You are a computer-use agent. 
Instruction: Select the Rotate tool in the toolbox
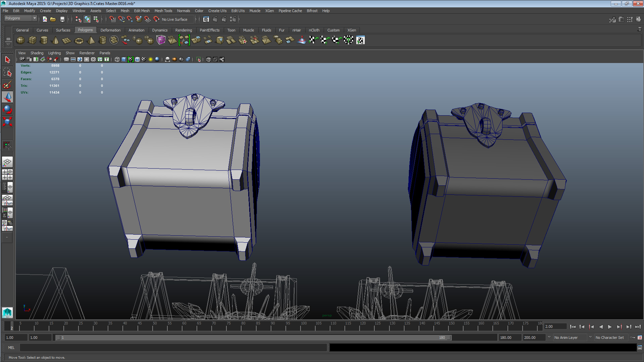pyautogui.click(x=7, y=109)
